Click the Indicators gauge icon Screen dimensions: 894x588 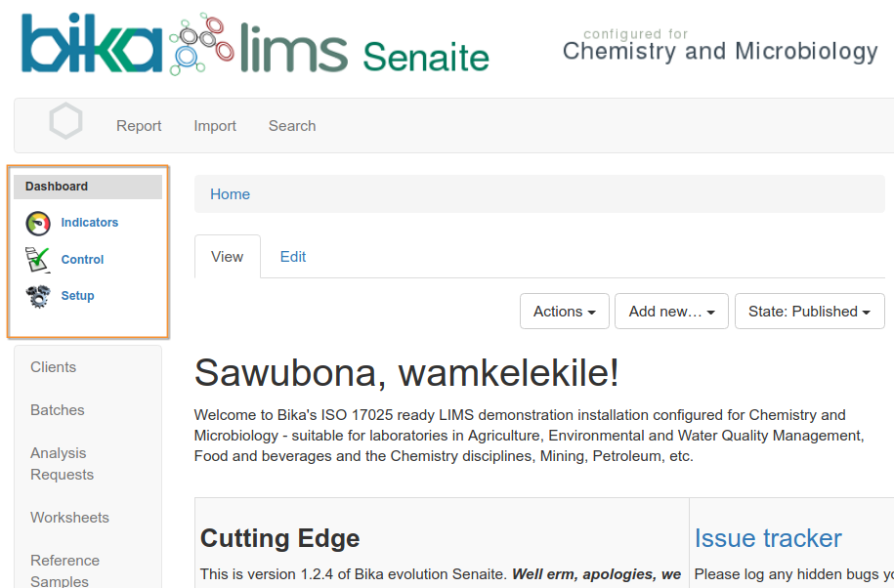click(x=38, y=224)
